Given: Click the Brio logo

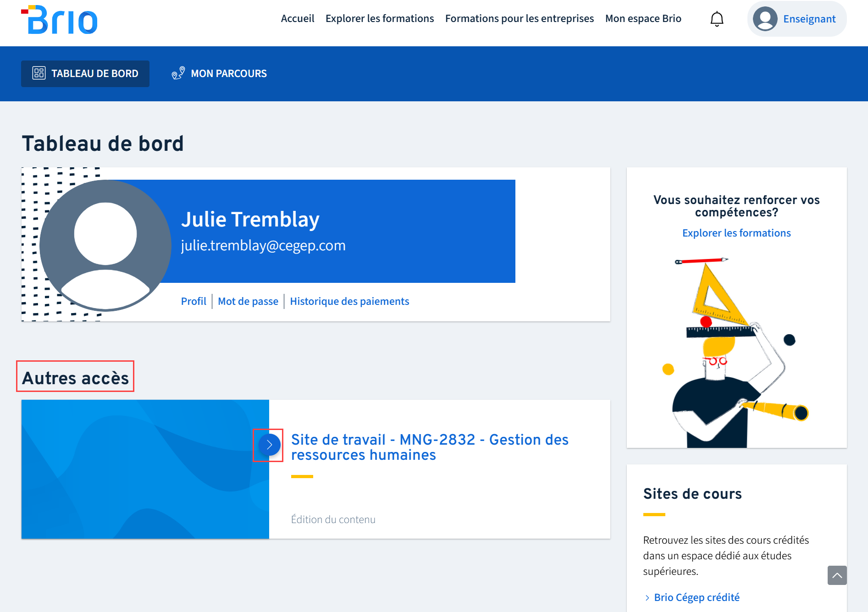Looking at the screenshot, I should pos(59,20).
